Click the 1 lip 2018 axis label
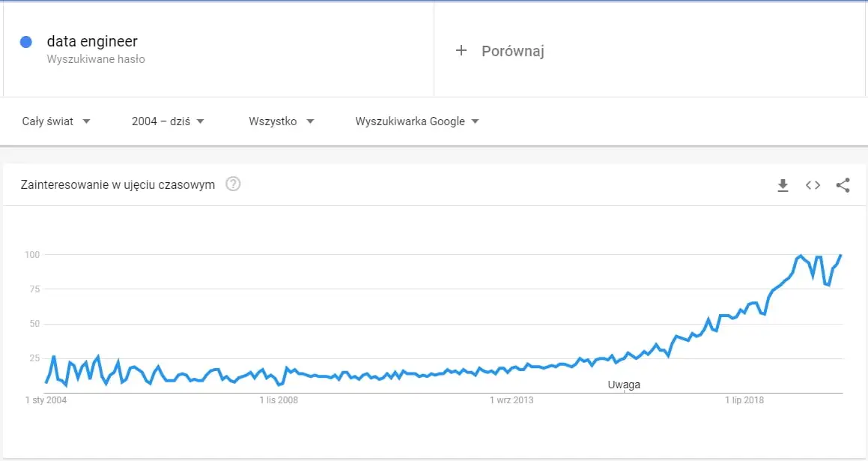The width and height of the screenshot is (868, 461). (744, 400)
